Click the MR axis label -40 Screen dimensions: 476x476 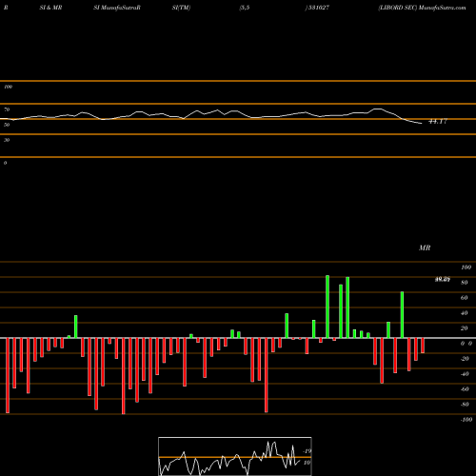(465, 374)
